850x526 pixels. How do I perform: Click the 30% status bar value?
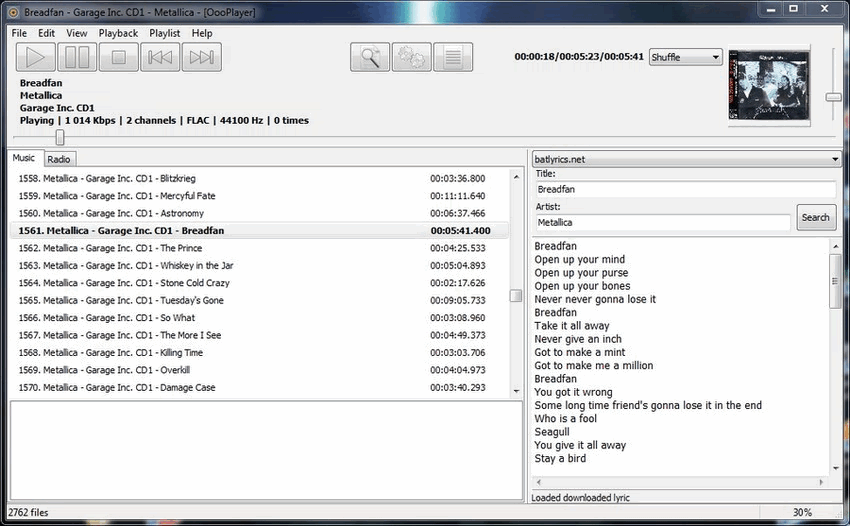point(802,512)
